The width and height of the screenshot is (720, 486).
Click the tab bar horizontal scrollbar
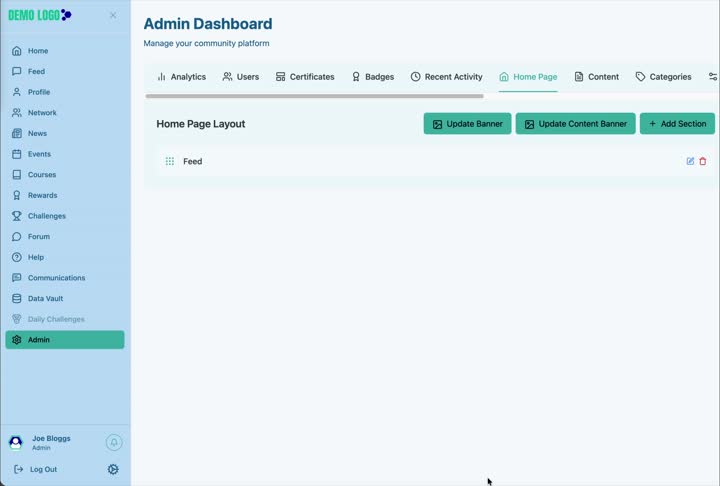(x=315, y=96)
